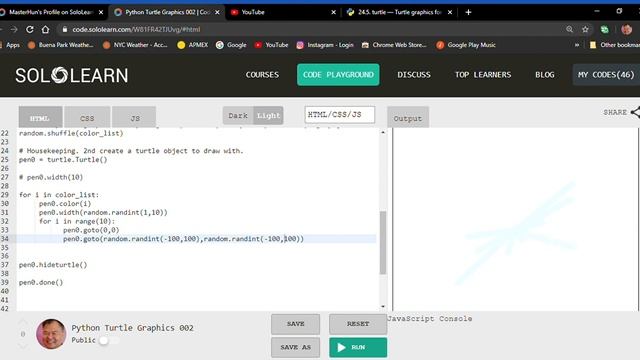Image resolution: width=640 pixels, height=360 pixels.
Task: Click the code editor vertical scrollbar thumb
Action: (x=383, y=242)
